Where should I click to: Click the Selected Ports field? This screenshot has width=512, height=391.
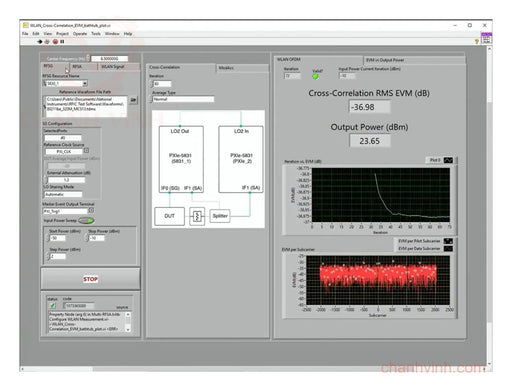[63, 138]
